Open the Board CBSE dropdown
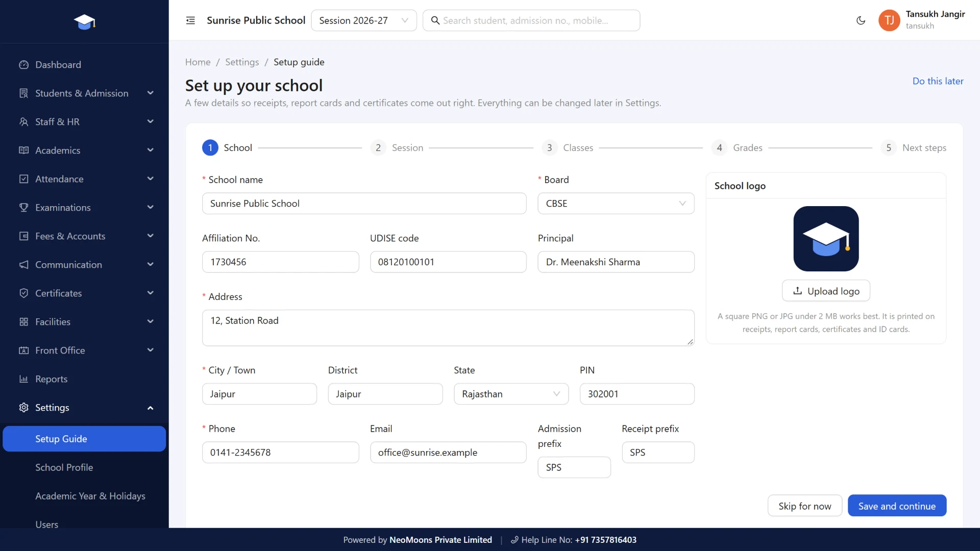This screenshot has height=551, width=980. click(616, 204)
